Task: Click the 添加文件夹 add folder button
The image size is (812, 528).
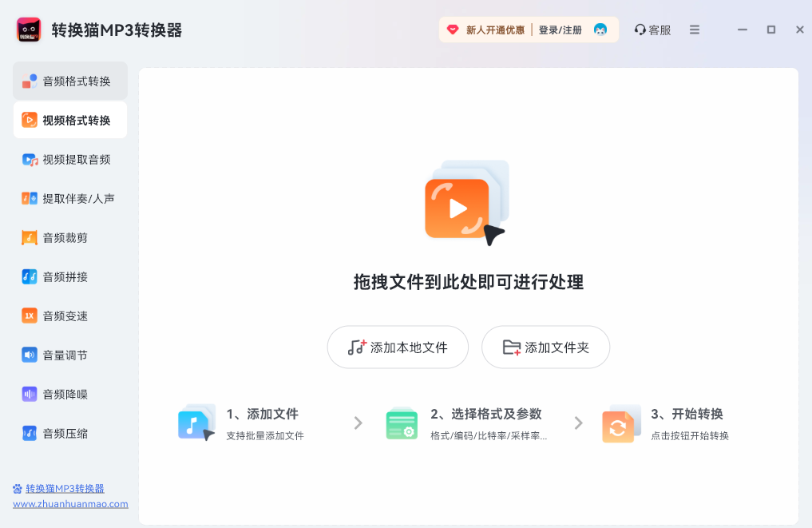Action: 545,347
